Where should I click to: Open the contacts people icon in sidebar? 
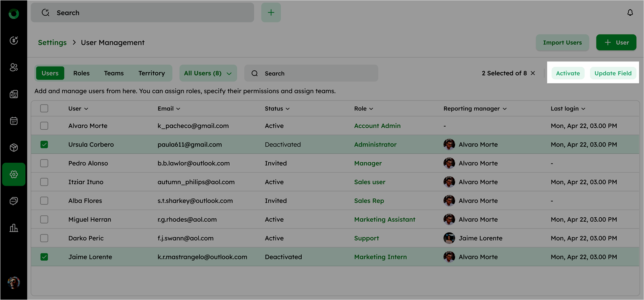pos(14,67)
